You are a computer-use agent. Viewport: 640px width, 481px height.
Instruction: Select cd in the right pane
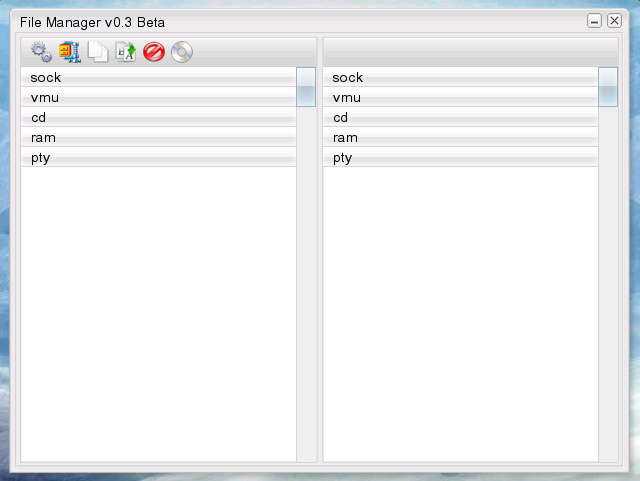460,117
